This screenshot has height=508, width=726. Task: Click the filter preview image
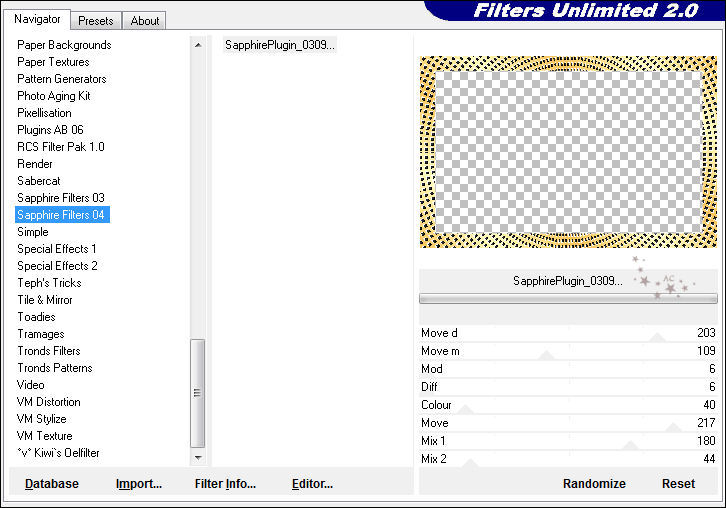point(569,152)
